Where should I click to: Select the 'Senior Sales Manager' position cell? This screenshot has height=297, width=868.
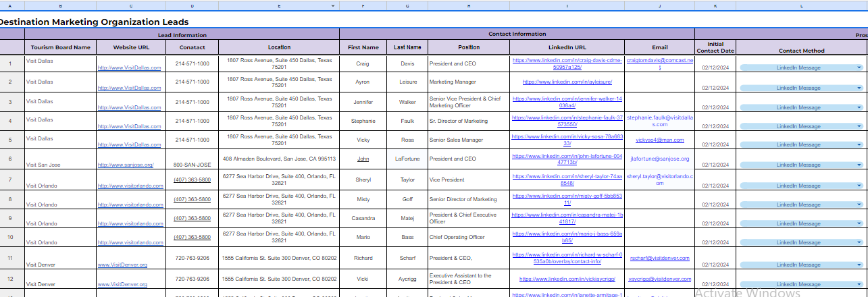[469, 140]
